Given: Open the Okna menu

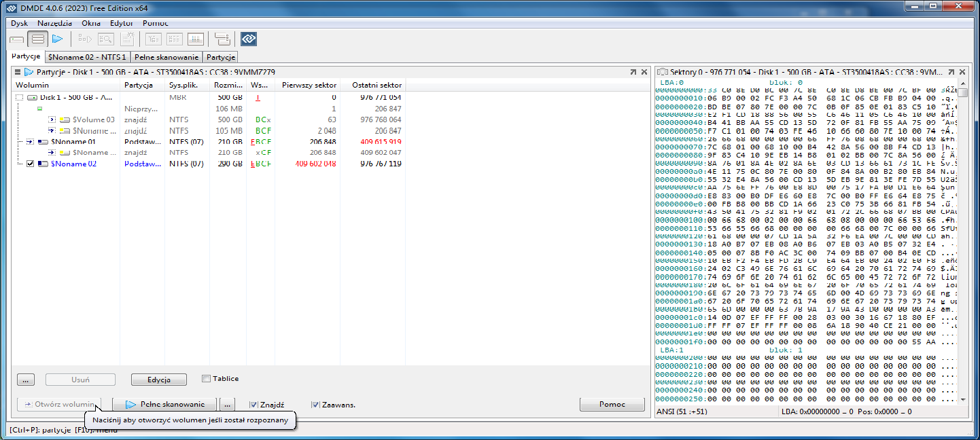Looking at the screenshot, I should click(91, 23).
